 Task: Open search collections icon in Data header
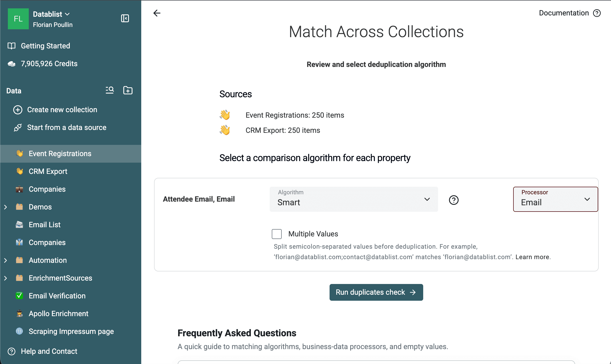coord(110,90)
